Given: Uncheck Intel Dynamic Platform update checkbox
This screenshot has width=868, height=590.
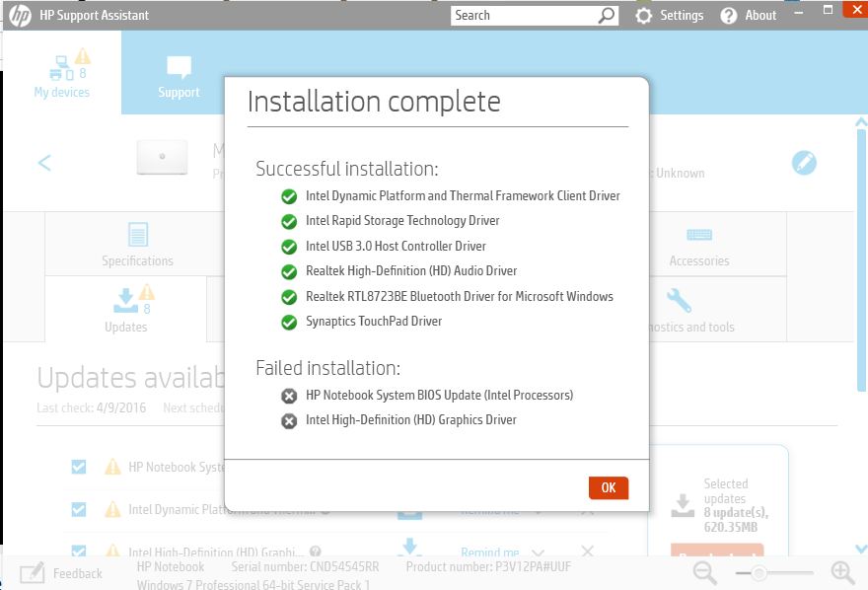Looking at the screenshot, I should (79, 509).
